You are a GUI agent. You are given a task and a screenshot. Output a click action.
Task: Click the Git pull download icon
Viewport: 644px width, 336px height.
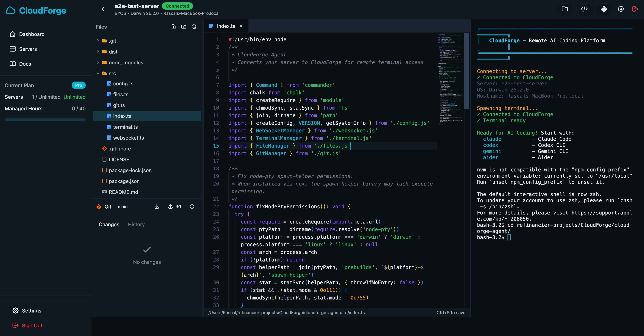click(157, 207)
